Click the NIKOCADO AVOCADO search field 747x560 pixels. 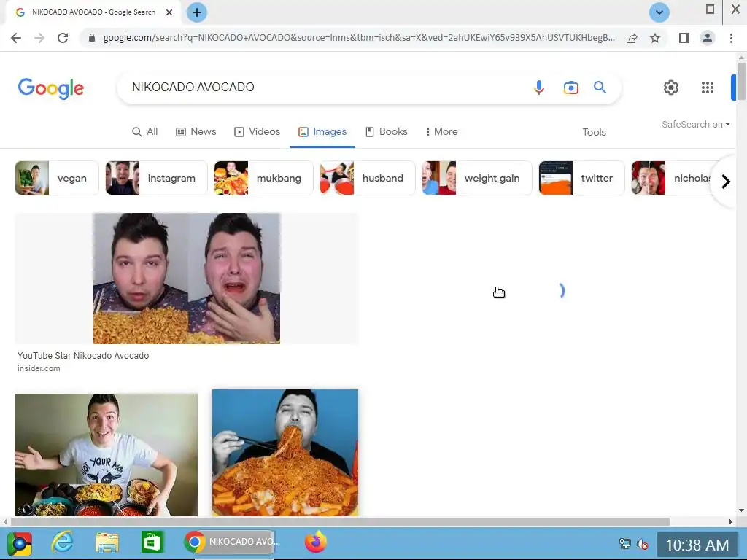(x=324, y=87)
